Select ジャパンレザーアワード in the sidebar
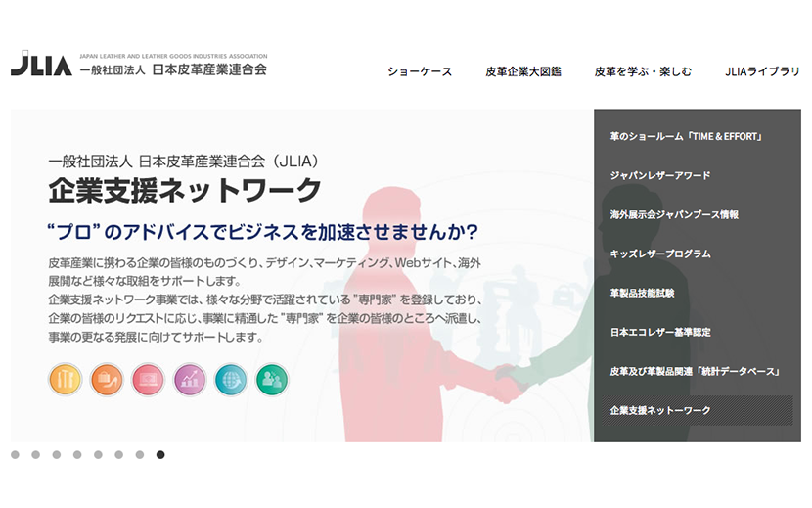Screen dimensions: 812x508 point(660,175)
